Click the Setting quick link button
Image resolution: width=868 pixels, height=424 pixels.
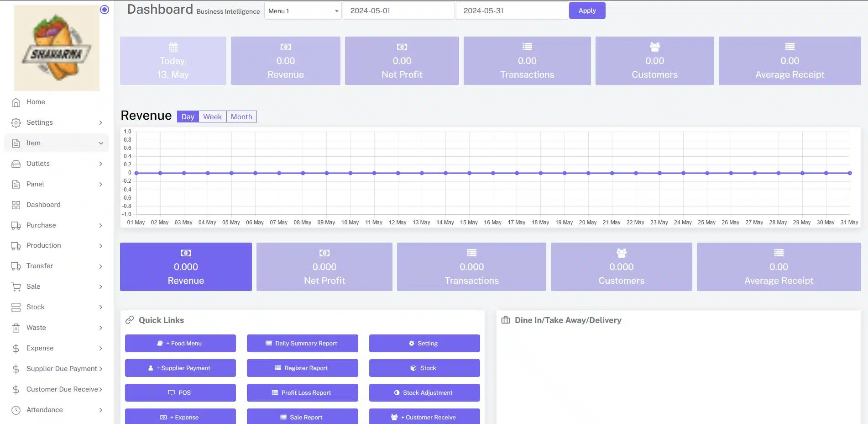[424, 343]
